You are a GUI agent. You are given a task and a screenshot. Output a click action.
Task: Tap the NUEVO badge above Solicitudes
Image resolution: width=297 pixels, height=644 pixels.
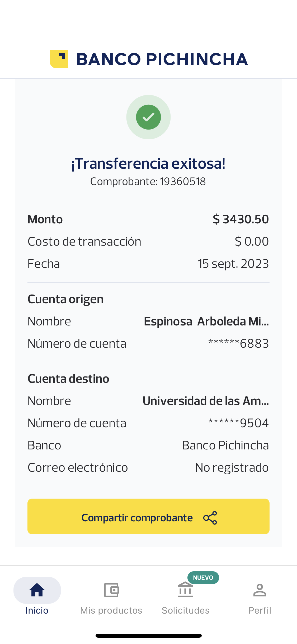click(x=203, y=577)
